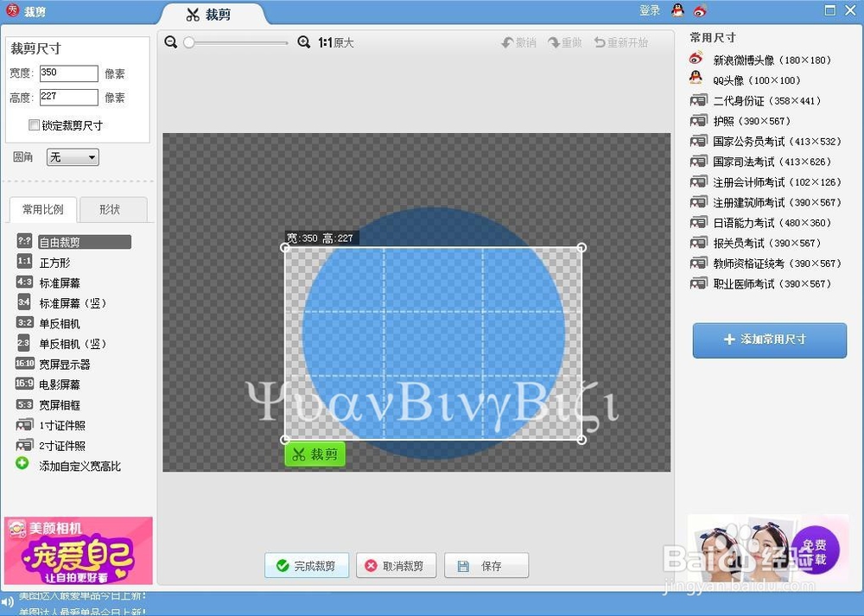Viewport: 864px width, 616px height.
Task: Click the 完成裁剪 finish crop button
Action: pyautogui.click(x=307, y=566)
